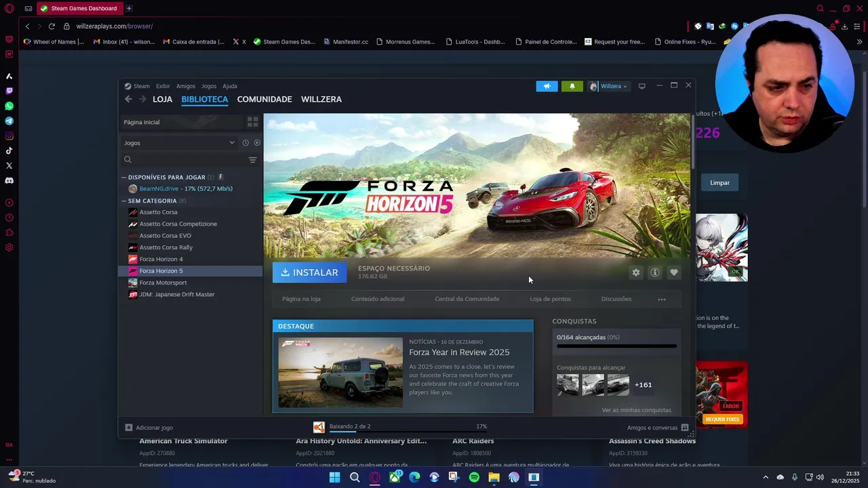Open the green notifications bell
This screenshot has width=868, height=488.
572,86
